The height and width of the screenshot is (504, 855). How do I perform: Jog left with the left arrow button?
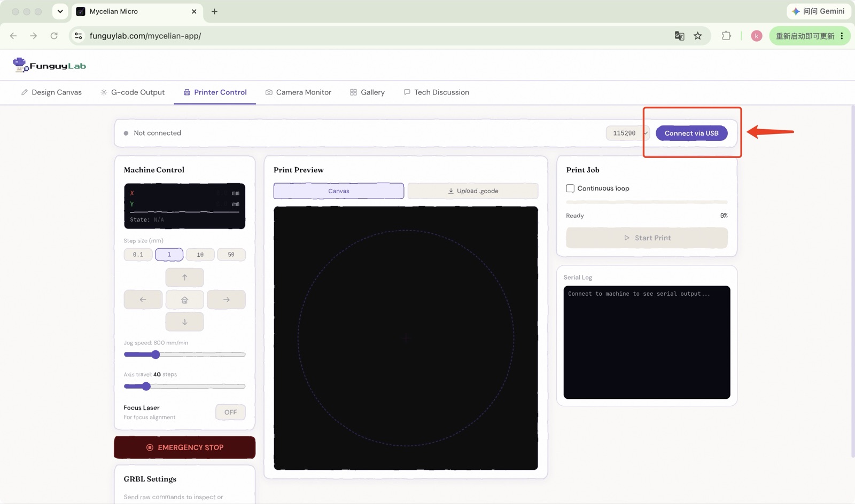(143, 300)
